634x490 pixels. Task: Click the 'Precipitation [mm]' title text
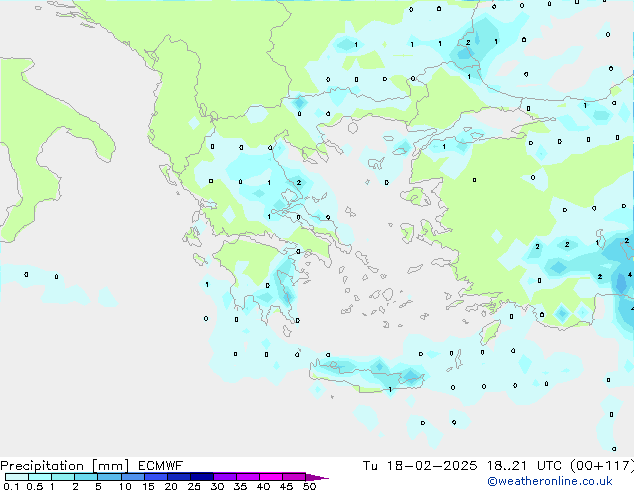click(x=64, y=466)
